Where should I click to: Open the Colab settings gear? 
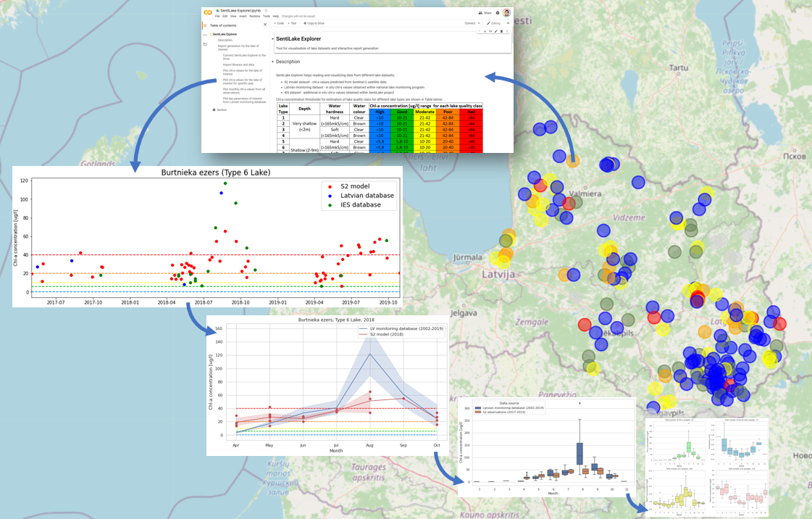498,13
